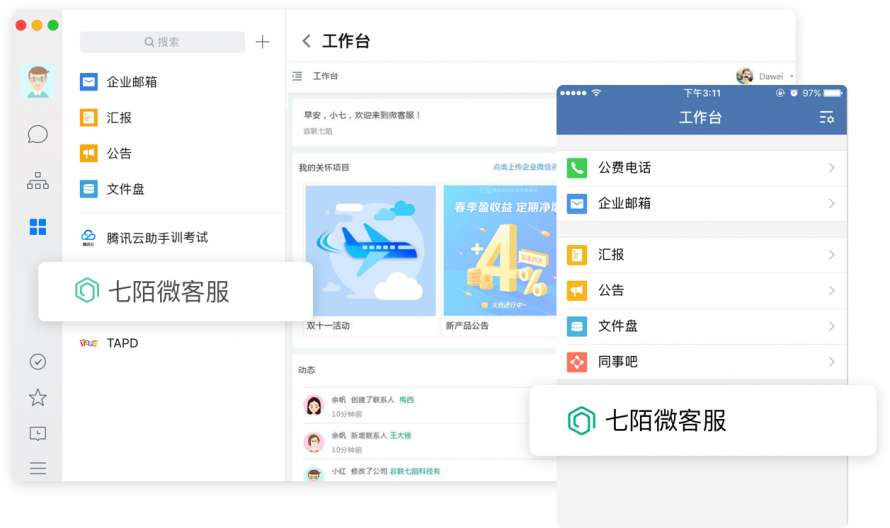Tap the green 公费电话 phone icon

pos(577,167)
